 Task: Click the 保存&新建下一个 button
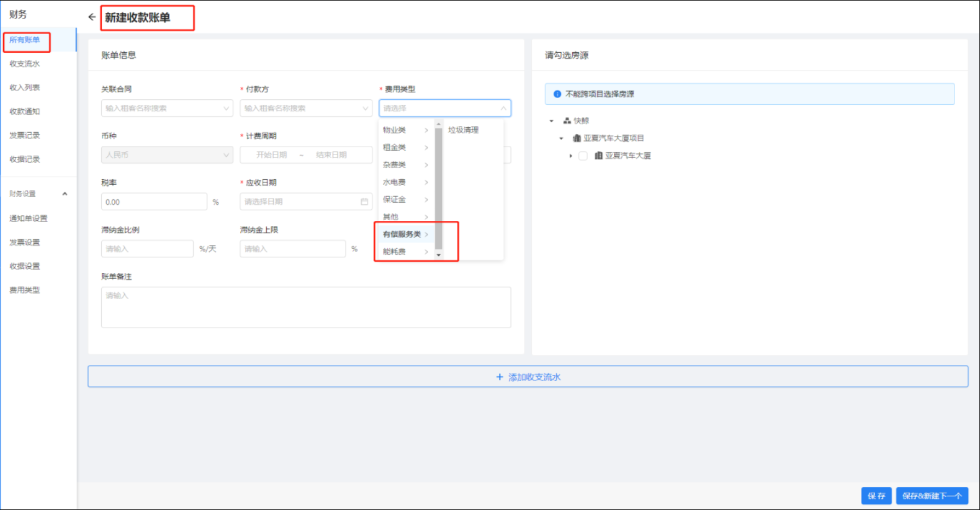[x=932, y=496]
